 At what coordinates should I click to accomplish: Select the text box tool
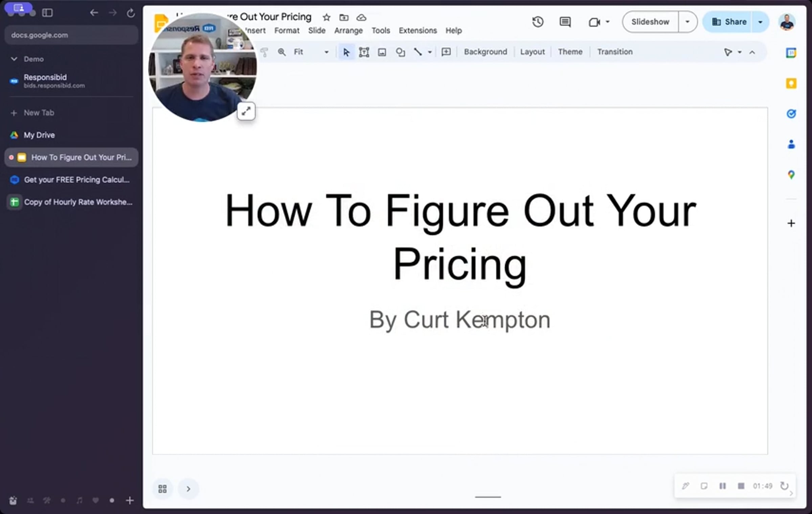364,52
